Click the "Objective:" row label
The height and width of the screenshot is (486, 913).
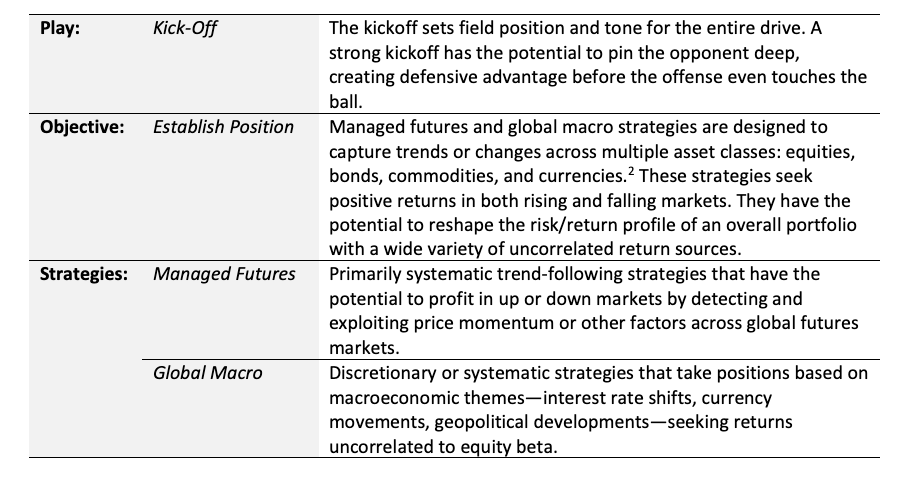82,127
